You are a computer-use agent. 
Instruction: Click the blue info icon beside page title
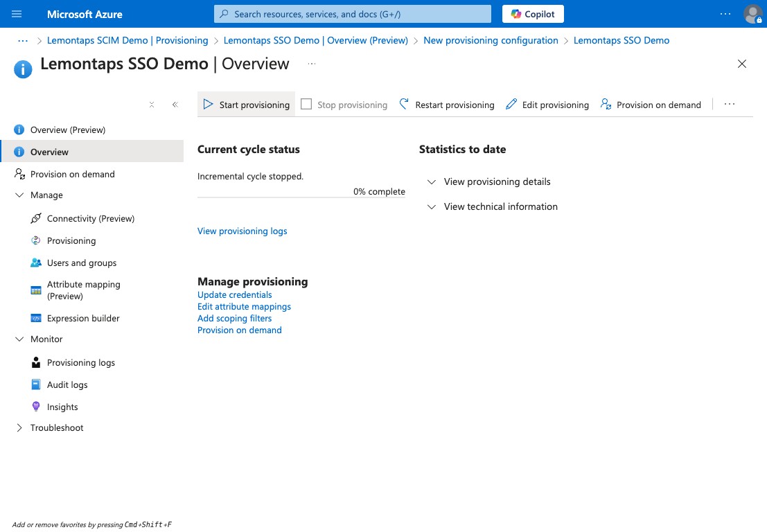tap(23, 69)
